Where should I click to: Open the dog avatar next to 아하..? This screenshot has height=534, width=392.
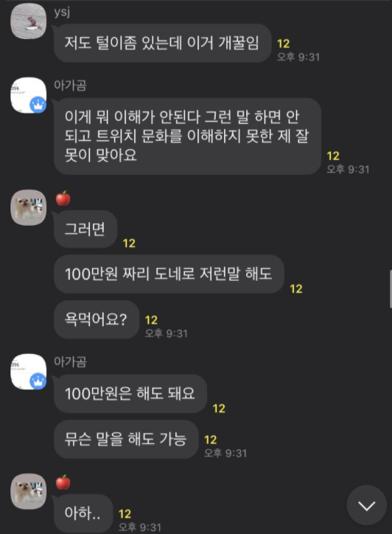[29, 491]
